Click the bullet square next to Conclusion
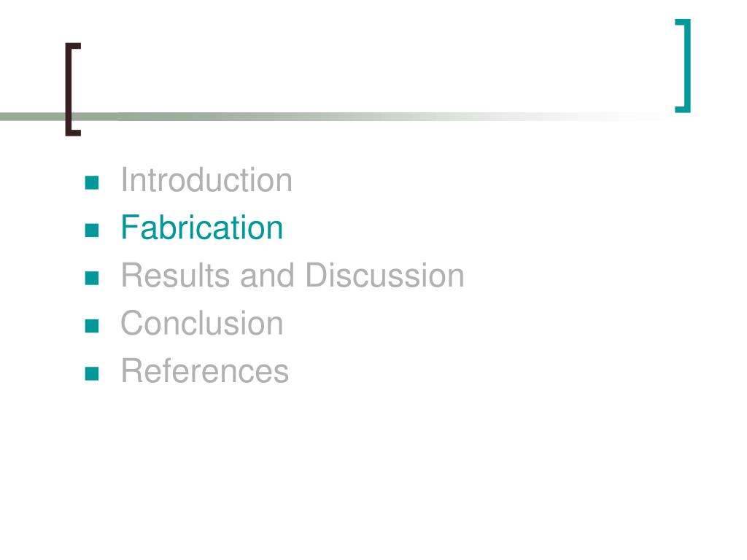The image size is (747, 560). [x=92, y=326]
